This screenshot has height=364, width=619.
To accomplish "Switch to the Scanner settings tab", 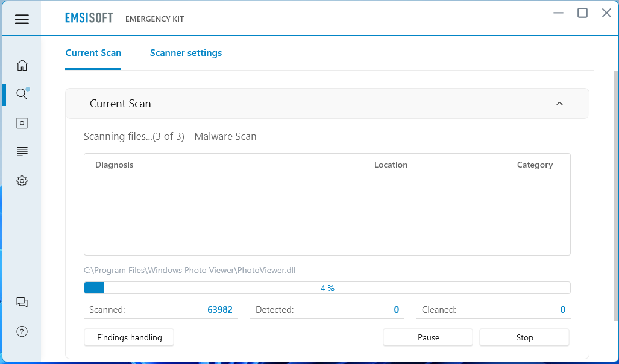I will (186, 53).
